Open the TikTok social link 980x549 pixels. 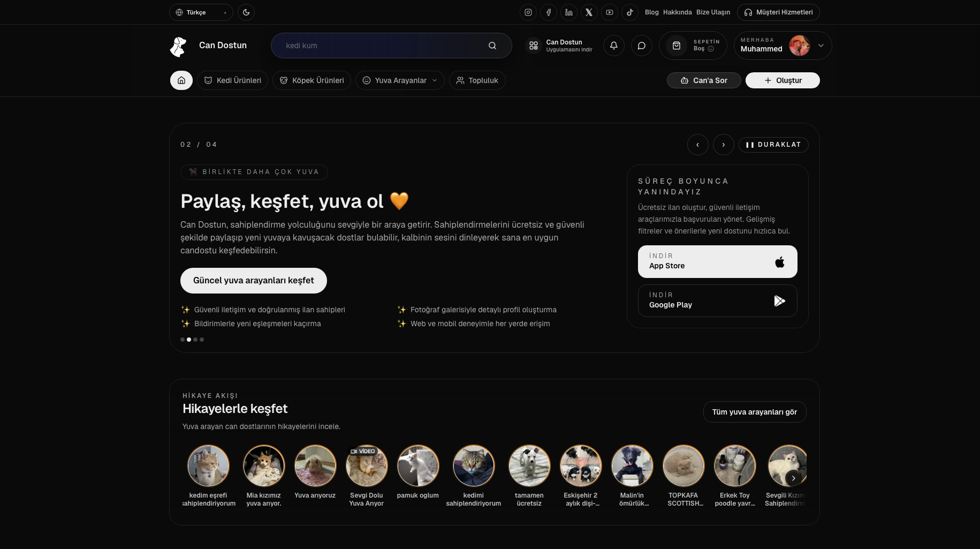click(629, 12)
